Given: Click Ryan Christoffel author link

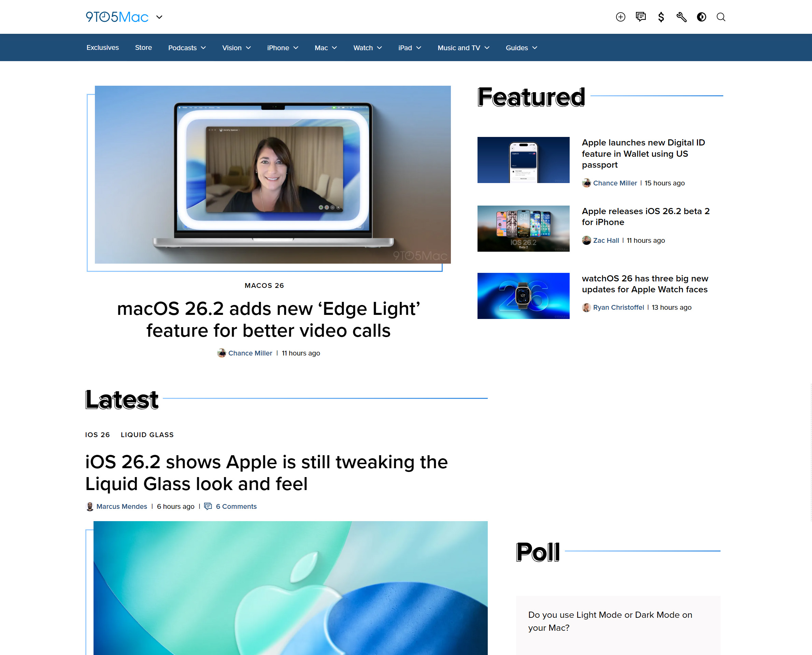Looking at the screenshot, I should (618, 307).
